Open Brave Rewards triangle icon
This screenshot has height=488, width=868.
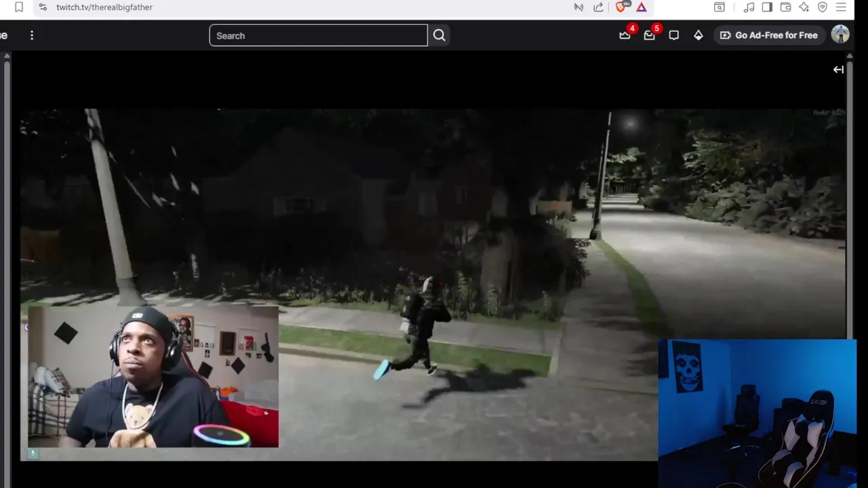[x=642, y=7]
